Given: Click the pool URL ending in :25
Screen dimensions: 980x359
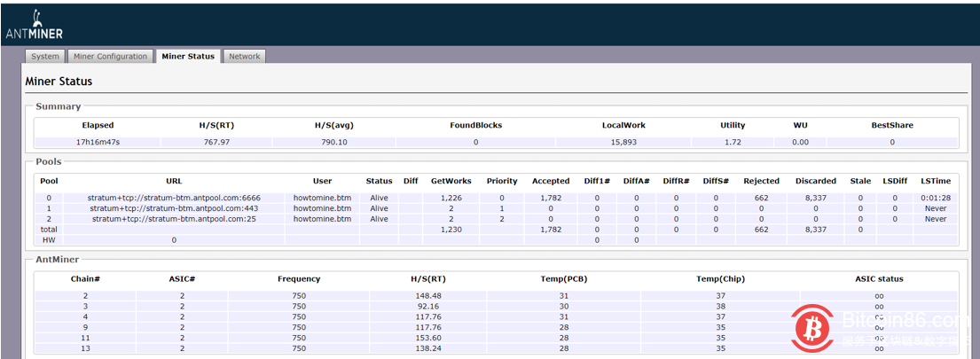Looking at the screenshot, I should tap(174, 219).
